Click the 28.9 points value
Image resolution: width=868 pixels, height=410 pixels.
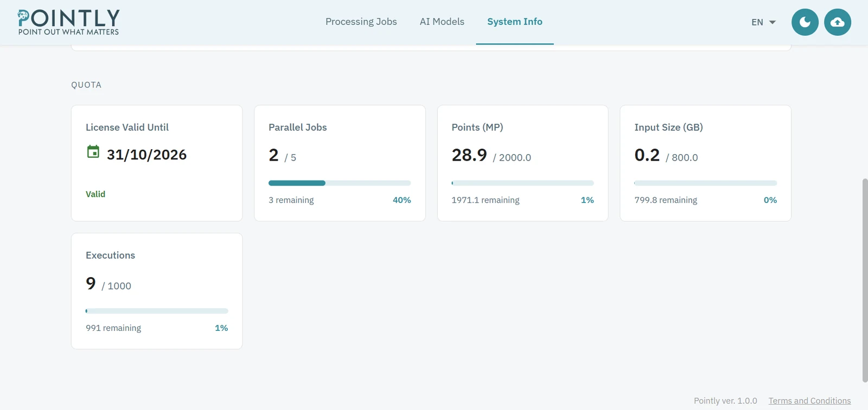pyautogui.click(x=470, y=155)
